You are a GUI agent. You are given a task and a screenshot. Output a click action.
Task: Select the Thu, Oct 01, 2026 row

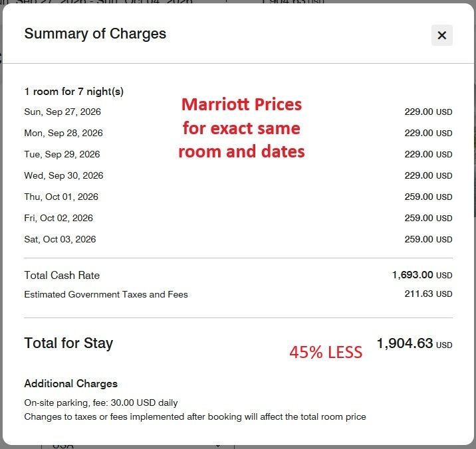pyautogui.click(x=238, y=197)
